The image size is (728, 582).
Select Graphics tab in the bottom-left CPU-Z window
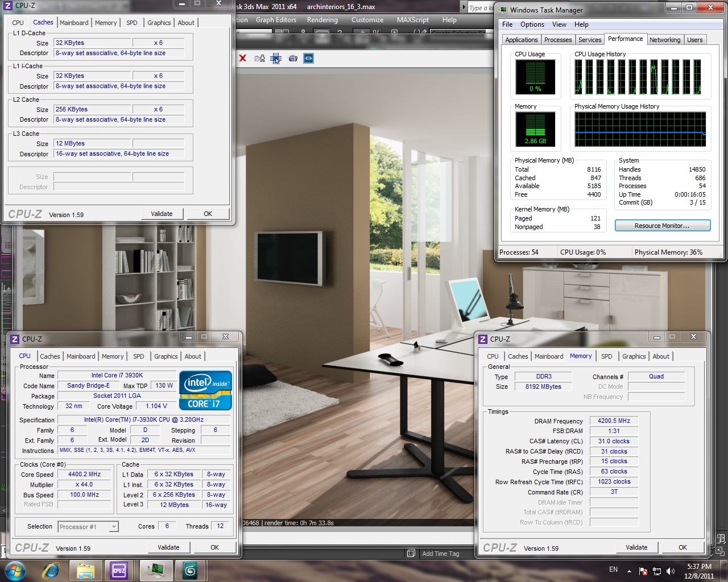pos(166,356)
